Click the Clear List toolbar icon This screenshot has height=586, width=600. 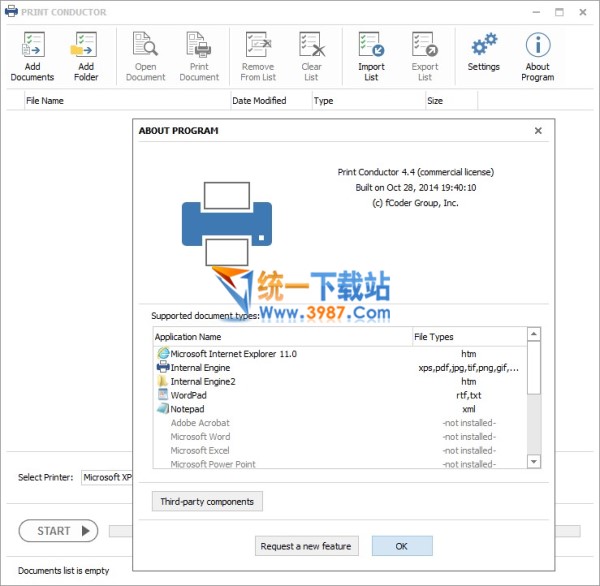pos(312,44)
